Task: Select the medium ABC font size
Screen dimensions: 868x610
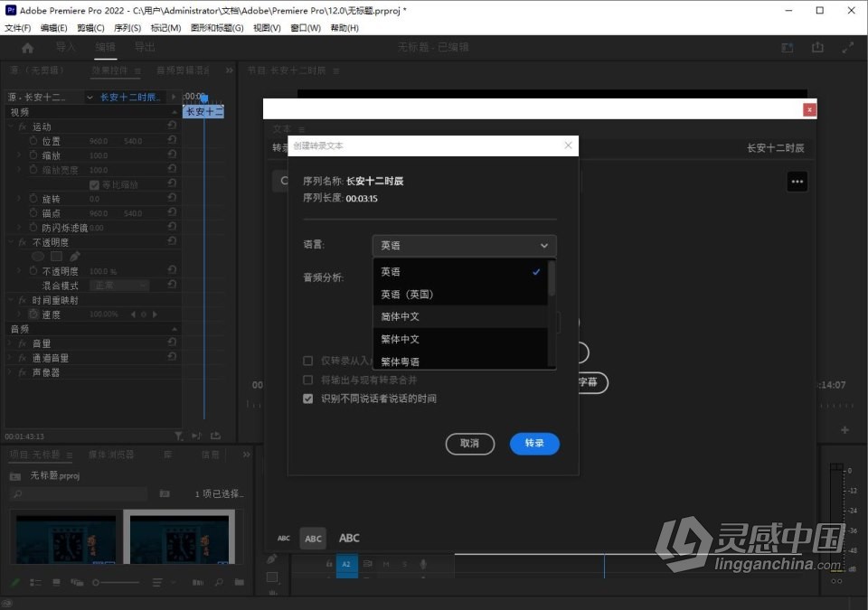Action: click(x=313, y=539)
